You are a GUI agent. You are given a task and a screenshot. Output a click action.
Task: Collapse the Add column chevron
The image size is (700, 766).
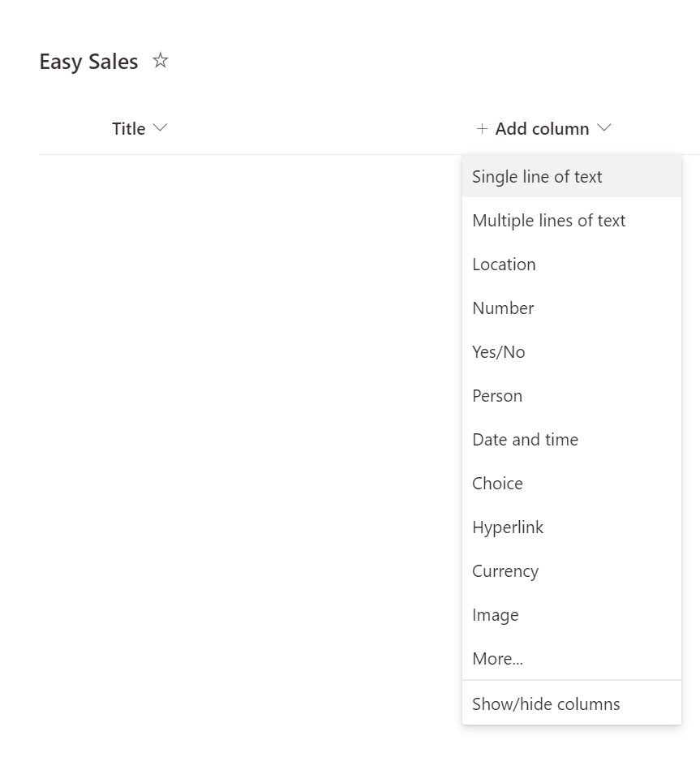pyautogui.click(x=603, y=128)
